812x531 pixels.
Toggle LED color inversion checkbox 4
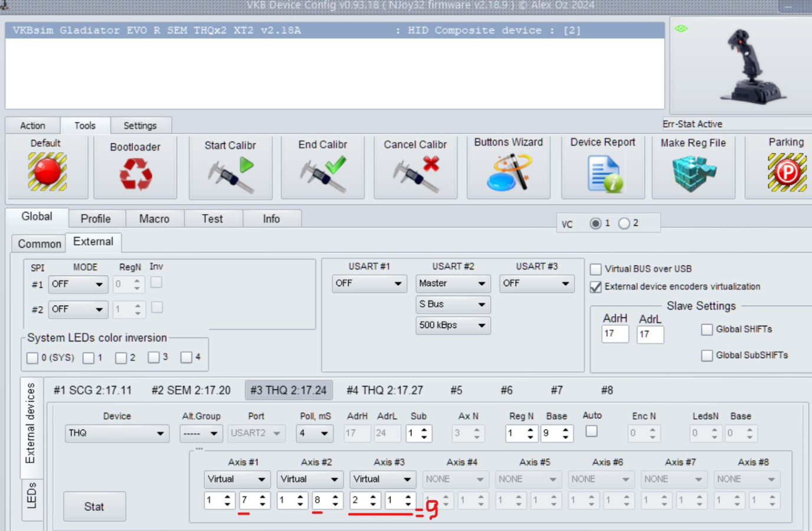tap(186, 357)
